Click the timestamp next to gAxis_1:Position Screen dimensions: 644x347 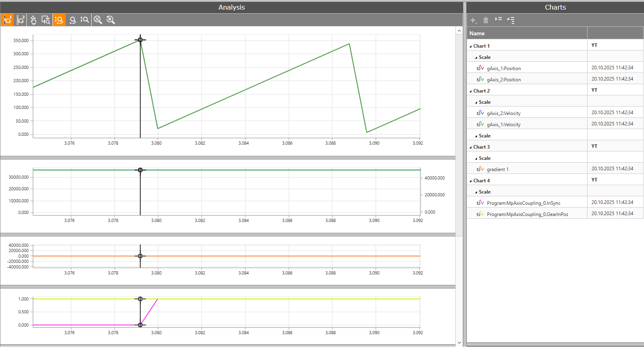[612, 68]
